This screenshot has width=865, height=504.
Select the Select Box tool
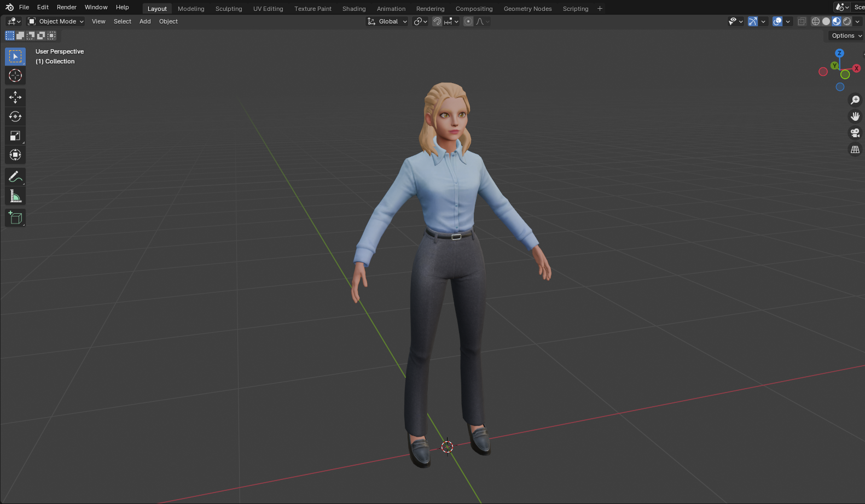[x=15, y=56]
